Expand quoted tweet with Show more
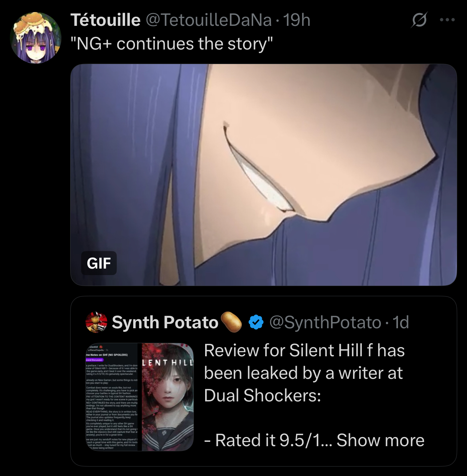The height and width of the screenshot is (476, 467). tap(380, 440)
